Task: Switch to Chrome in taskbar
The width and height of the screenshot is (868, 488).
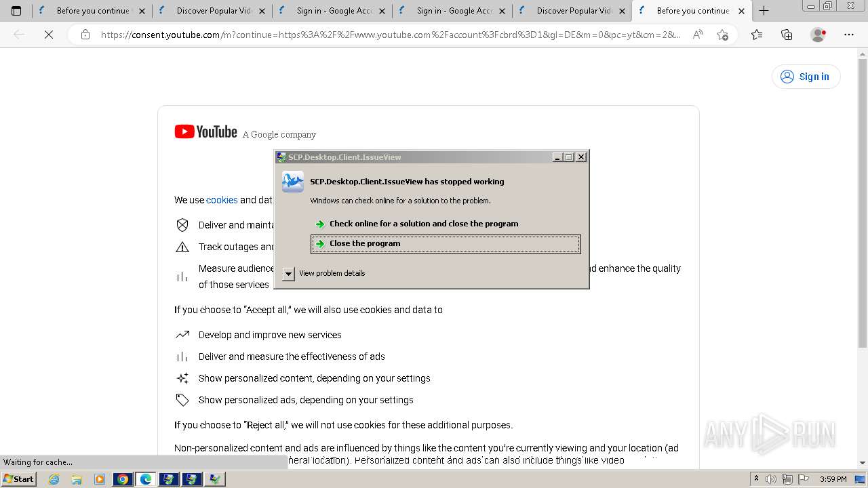Action: coord(123,479)
